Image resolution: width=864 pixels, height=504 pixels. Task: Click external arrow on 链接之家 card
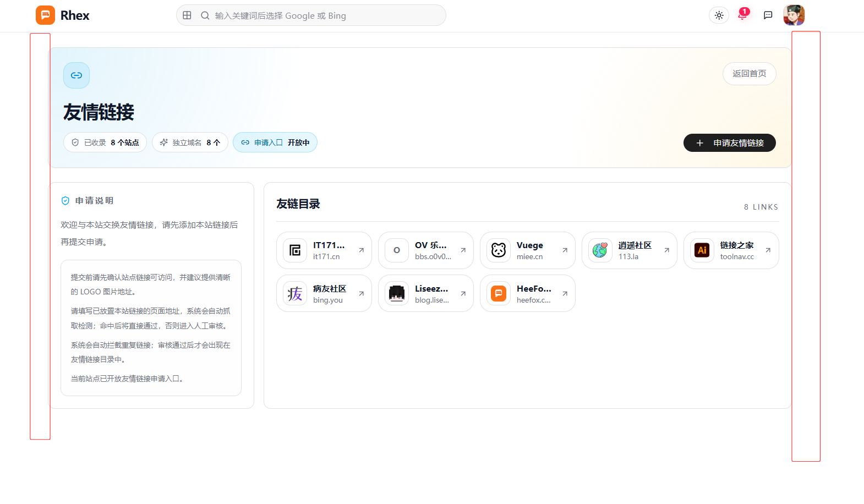pyautogui.click(x=768, y=250)
